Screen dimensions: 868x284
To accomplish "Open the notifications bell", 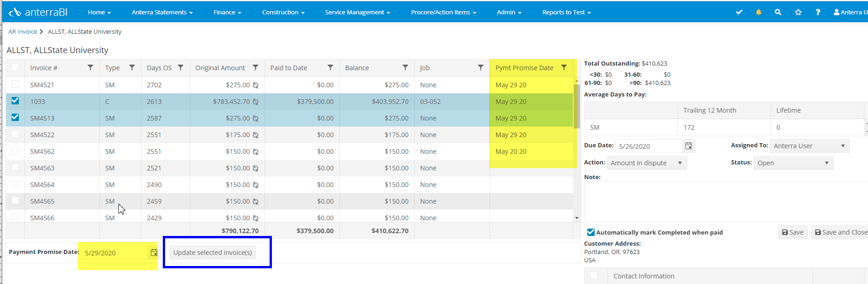I will click(x=758, y=12).
